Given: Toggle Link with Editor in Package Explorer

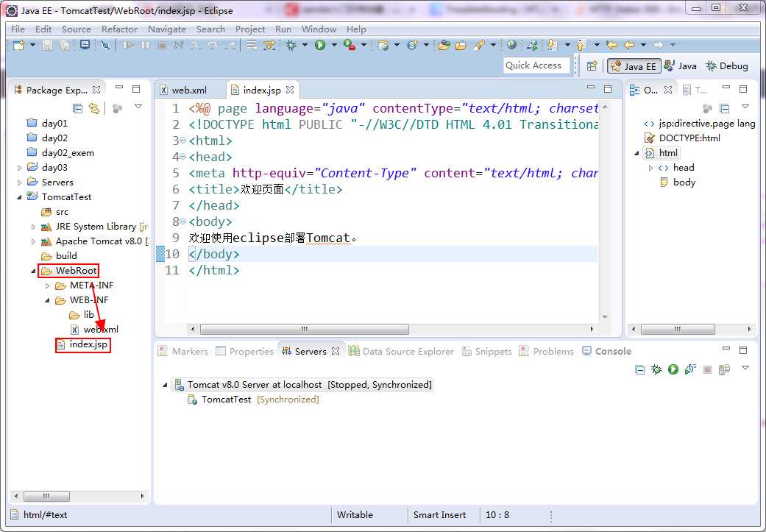Looking at the screenshot, I should pos(94,108).
